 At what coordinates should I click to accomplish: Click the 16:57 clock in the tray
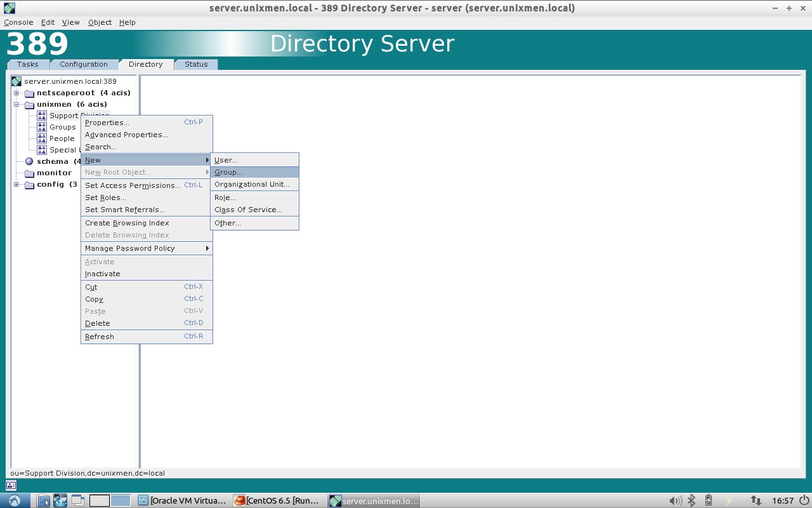point(783,500)
